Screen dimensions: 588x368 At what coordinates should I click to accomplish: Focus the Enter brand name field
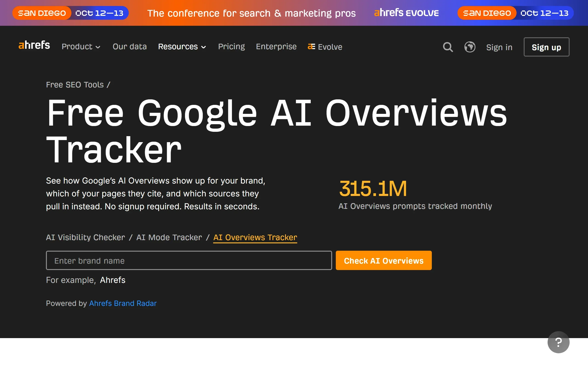[x=189, y=260]
